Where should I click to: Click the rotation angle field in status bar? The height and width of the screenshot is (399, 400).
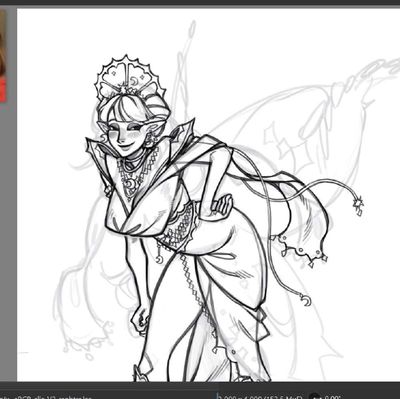click(331, 397)
